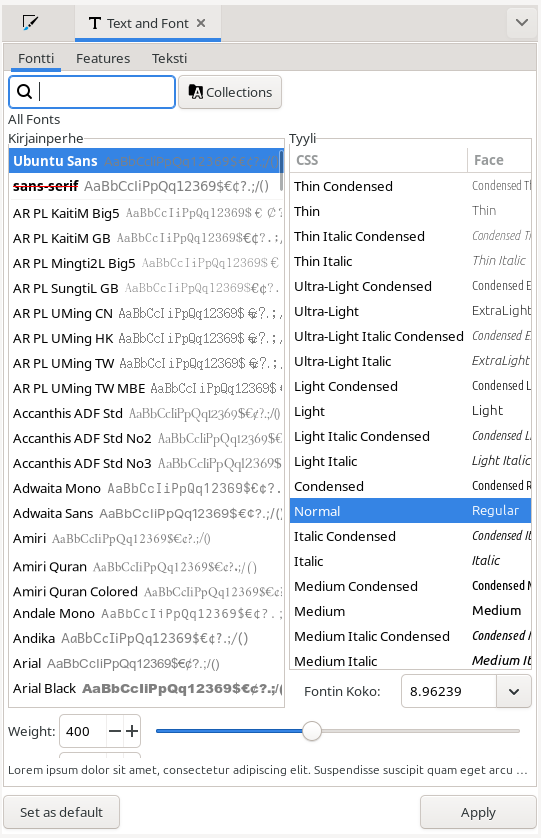541x838 pixels.
Task: Sort styles by the CSS column header
Action: (379, 160)
